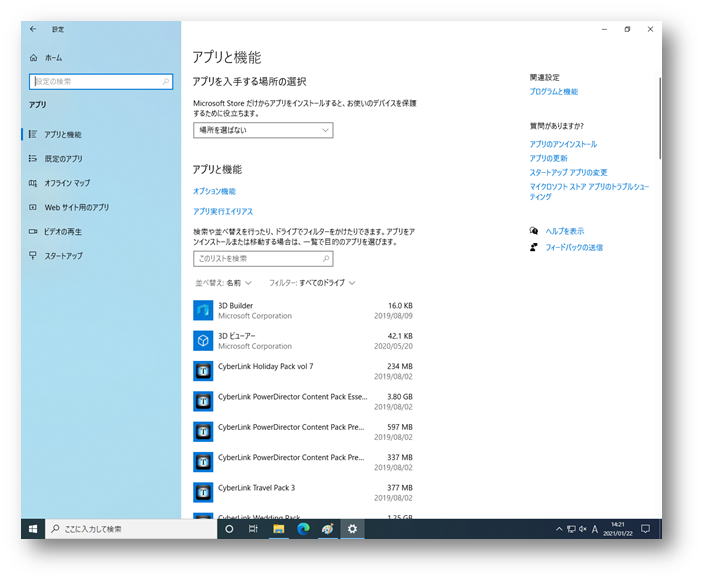Image resolution: width=704 pixels, height=581 pixels.
Task: Open the Windows Start menu
Action: click(33, 529)
